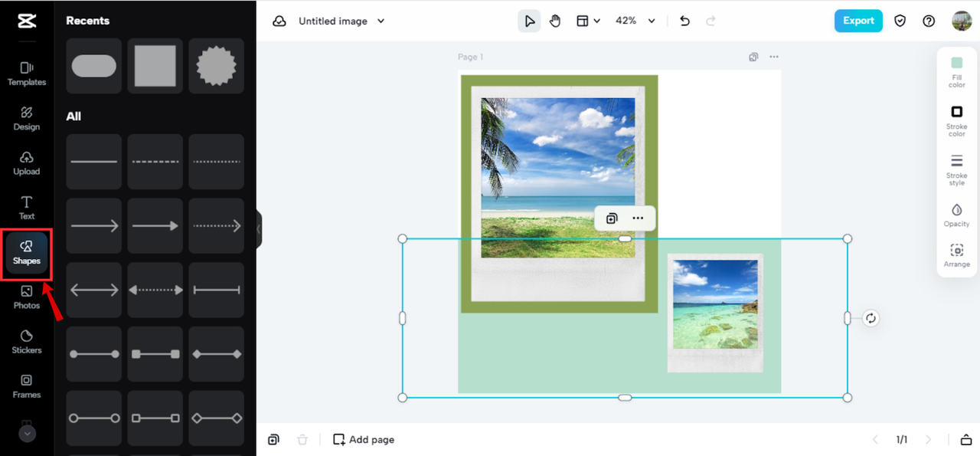Add the line with hollow square ends

coord(155,418)
